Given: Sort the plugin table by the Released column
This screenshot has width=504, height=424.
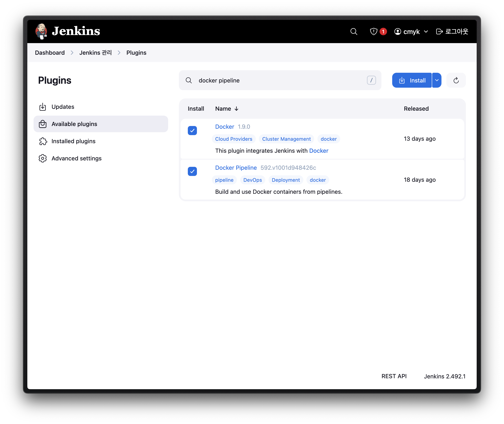Looking at the screenshot, I should click(x=416, y=109).
